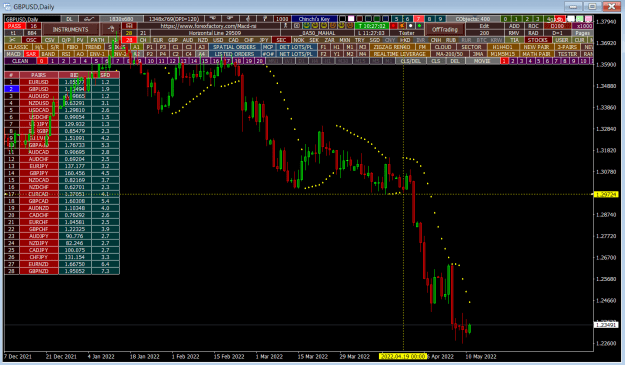Select the purple number 10 tab in CLEAN row
Image resolution: width=625 pixels, height=365 pixels.
pos(150,61)
